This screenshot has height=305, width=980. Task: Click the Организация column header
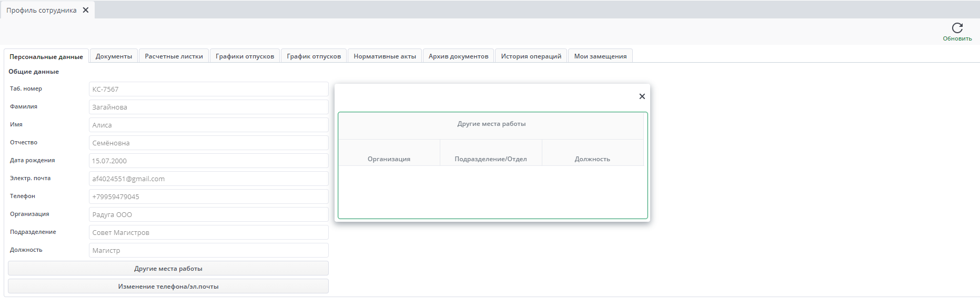click(x=389, y=159)
